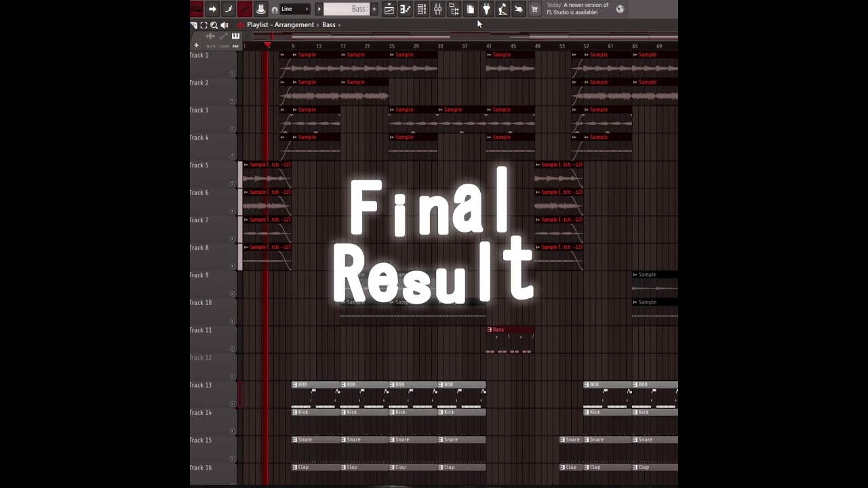Toggle the magnet snap icon

275,9
